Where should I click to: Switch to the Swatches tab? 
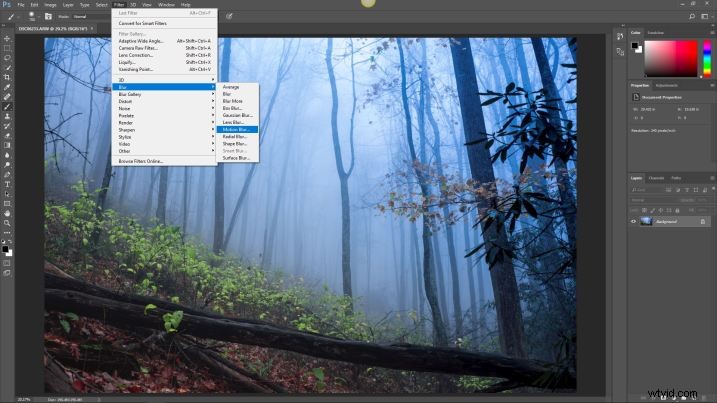[x=655, y=33]
